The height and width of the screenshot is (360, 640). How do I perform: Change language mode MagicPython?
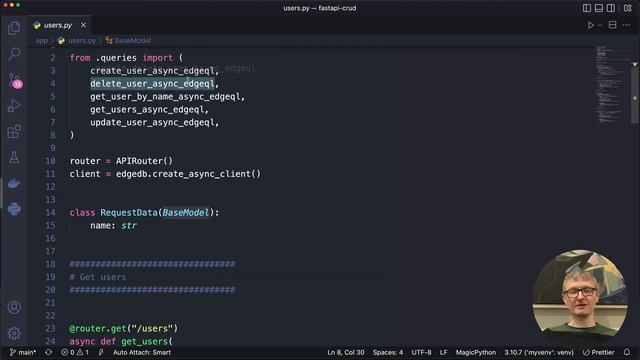476,353
